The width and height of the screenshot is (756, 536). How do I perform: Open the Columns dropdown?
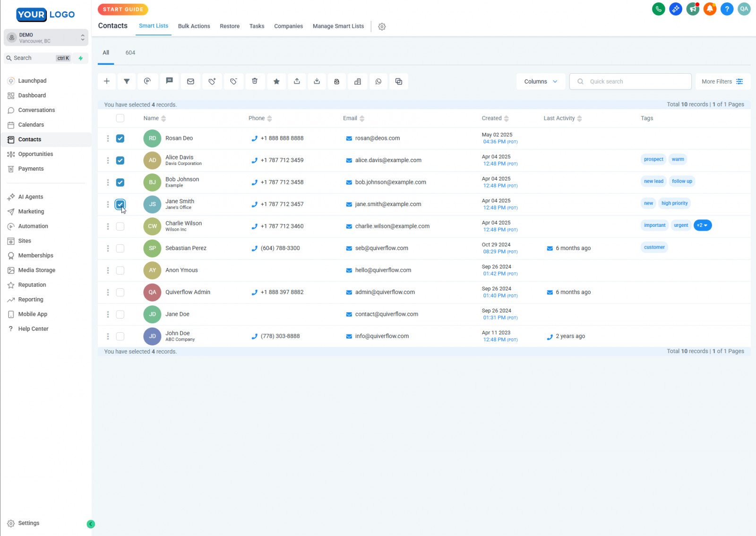coord(540,81)
